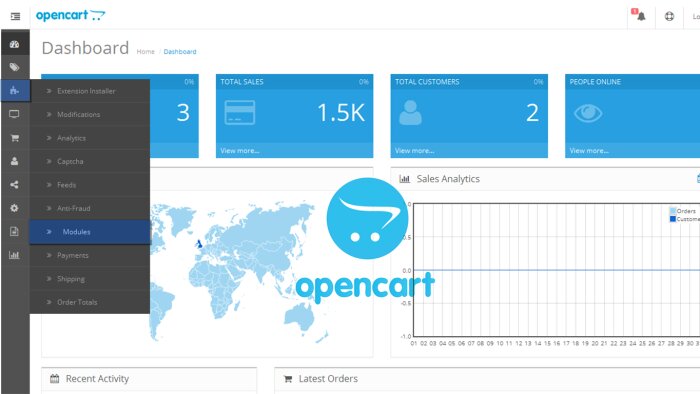The height and width of the screenshot is (394, 700).
Task: Click the credit card icon in Total Sales
Action: pos(240,112)
